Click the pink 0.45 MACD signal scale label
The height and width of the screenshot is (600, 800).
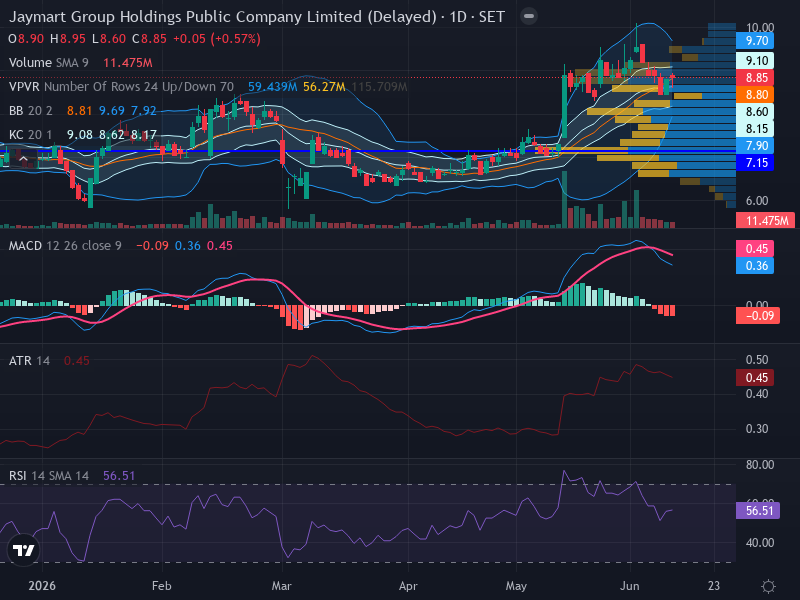pyautogui.click(x=755, y=248)
